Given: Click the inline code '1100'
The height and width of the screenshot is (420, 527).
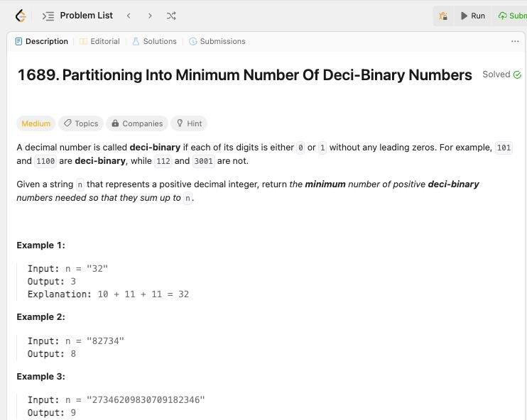Looking at the screenshot, I should click(45, 161).
